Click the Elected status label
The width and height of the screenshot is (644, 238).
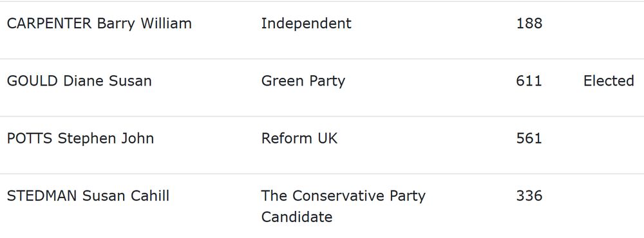click(x=609, y=81)
